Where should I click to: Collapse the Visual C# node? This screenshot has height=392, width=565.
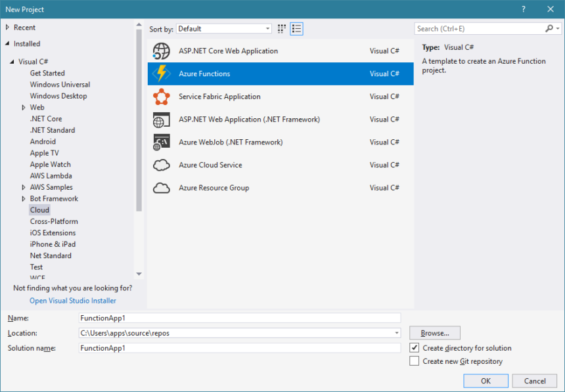[x=12, y=62]
